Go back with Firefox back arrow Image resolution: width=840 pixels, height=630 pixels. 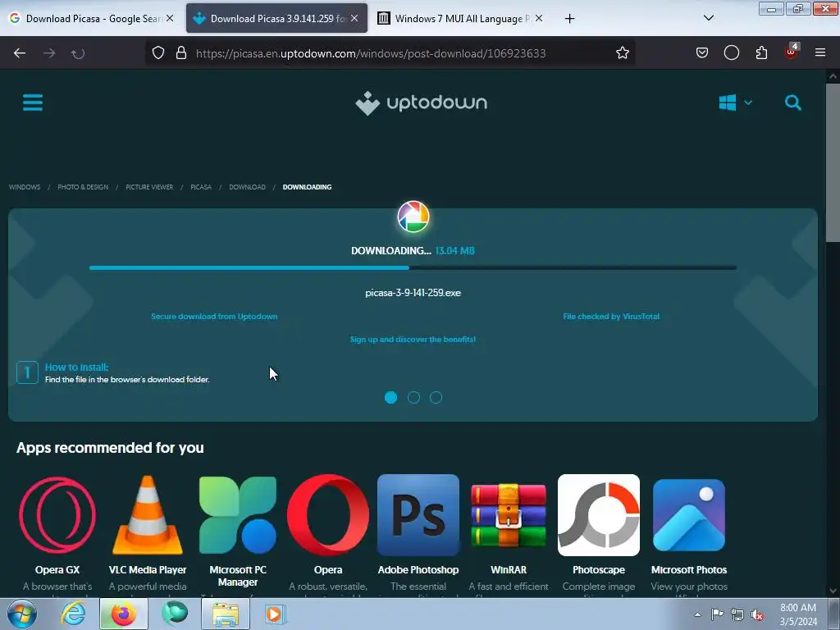(20, 53)
